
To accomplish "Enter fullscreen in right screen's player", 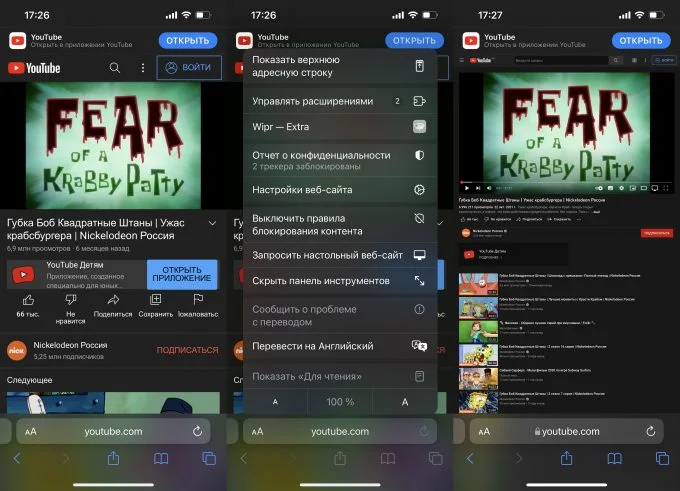I will pos(666,188).
